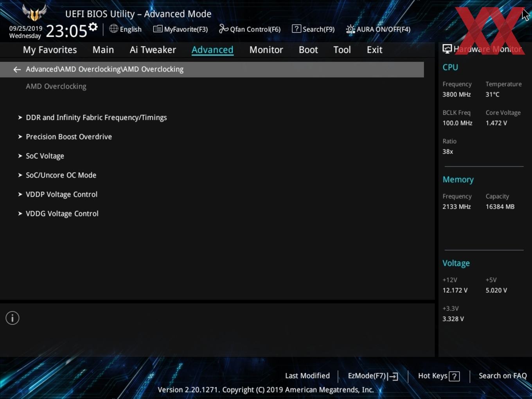Click the globe language icon
The height and width of the screenshot is (399, 532).
pos(113,29)
